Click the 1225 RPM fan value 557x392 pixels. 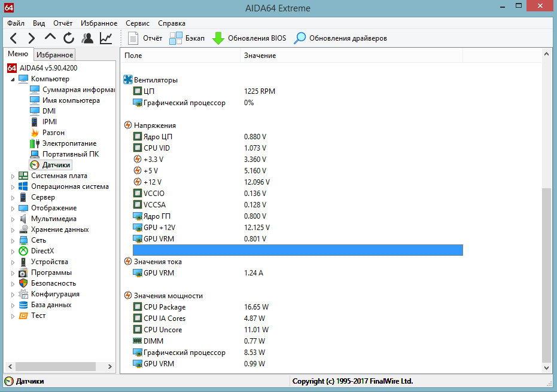point(260,91)
